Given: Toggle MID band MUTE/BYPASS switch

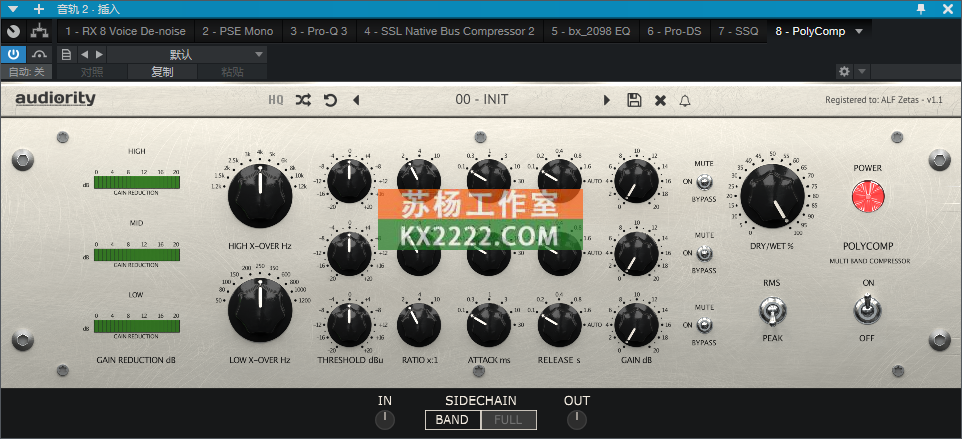Looking at the screenshot, I should point(704,253).
